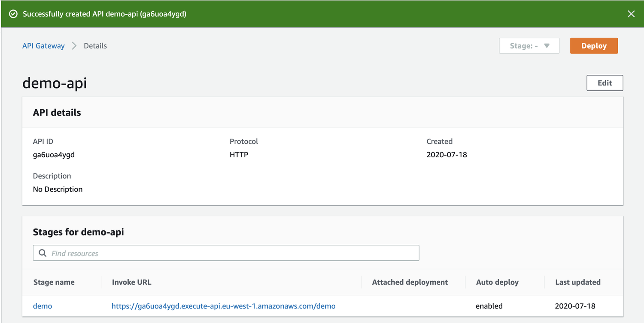Select the demo-api page title
This screenshot has width=644, height=323.
click(55, 83)
